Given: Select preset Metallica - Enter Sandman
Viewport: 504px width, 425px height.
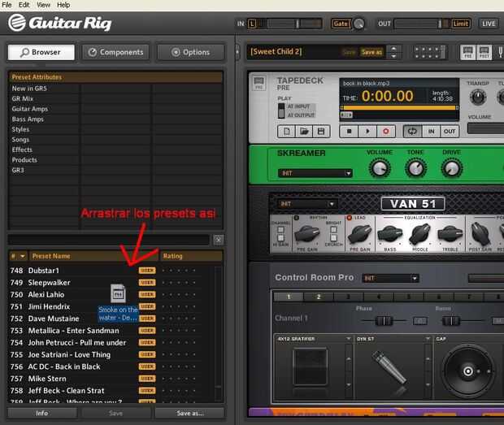Looking at the screenshot, I should [x=73, y=331].
